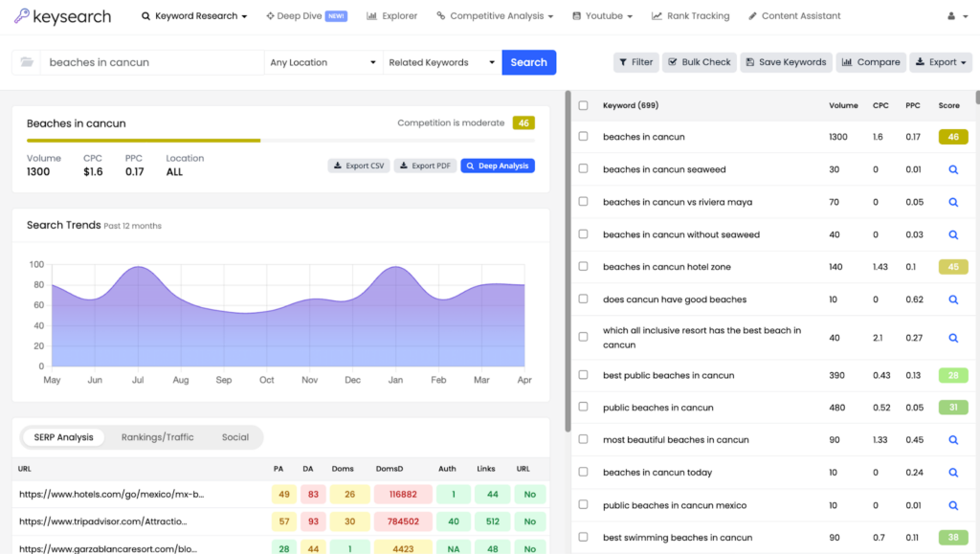Click score badge 46 for 'beaches in cancun'
This screenshot has height=554, width=980.
(953, 137)
